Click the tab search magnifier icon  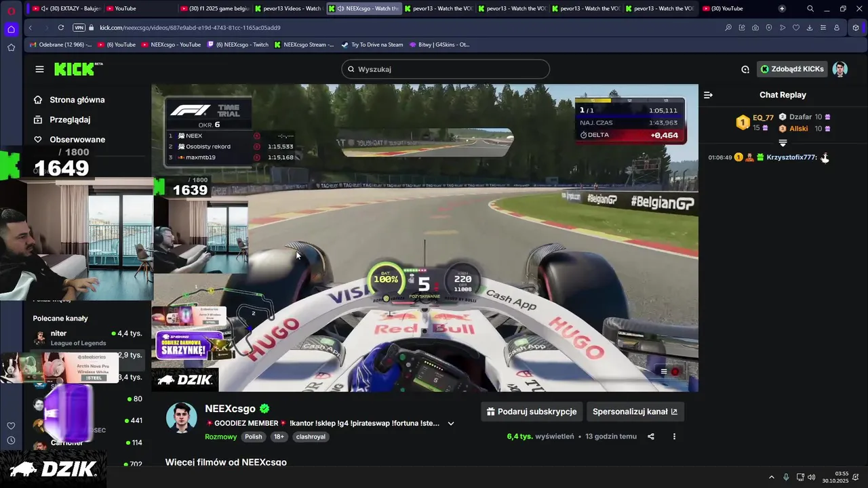(x=810, y=9)
